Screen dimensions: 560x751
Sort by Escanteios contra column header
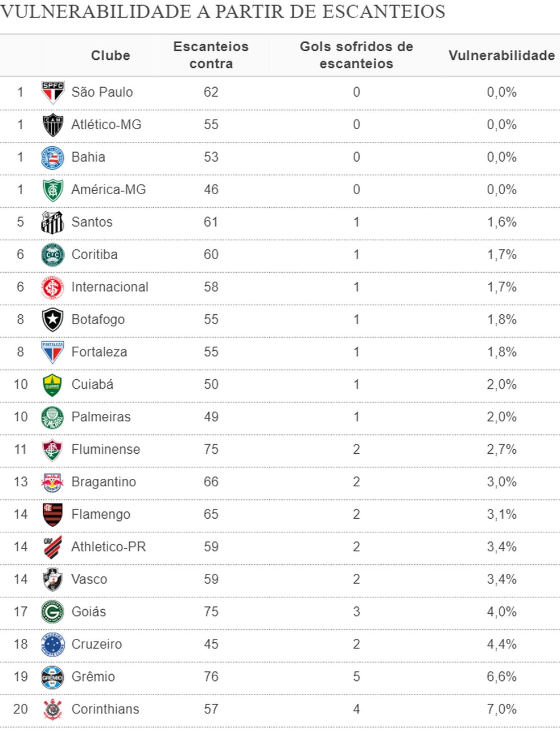click(211, 55)
